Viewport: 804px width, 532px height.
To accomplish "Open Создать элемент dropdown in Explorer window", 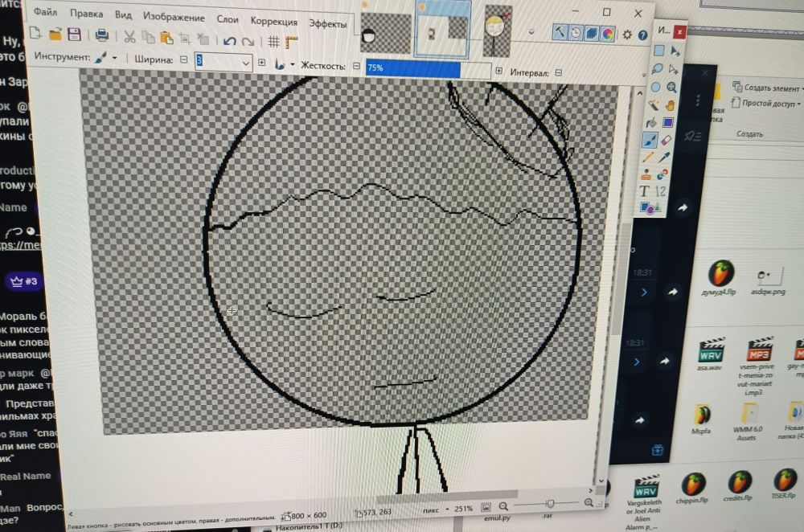I will pos(768,88).
